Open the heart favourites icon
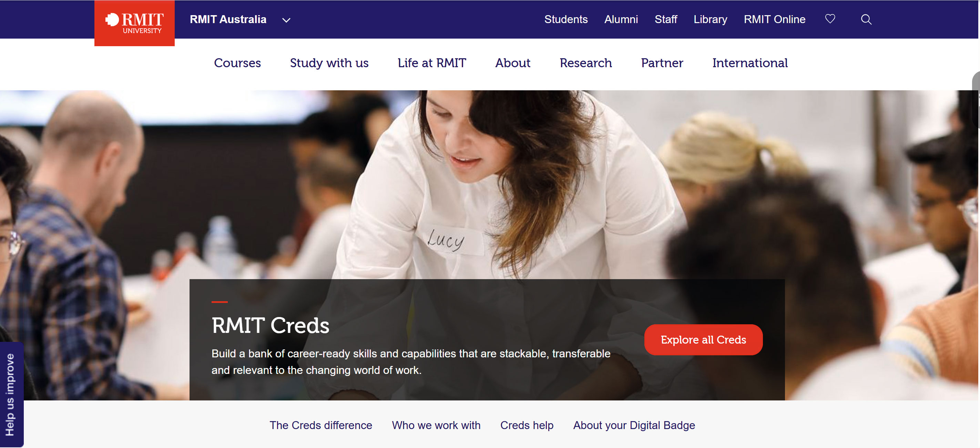 point(830,19)
